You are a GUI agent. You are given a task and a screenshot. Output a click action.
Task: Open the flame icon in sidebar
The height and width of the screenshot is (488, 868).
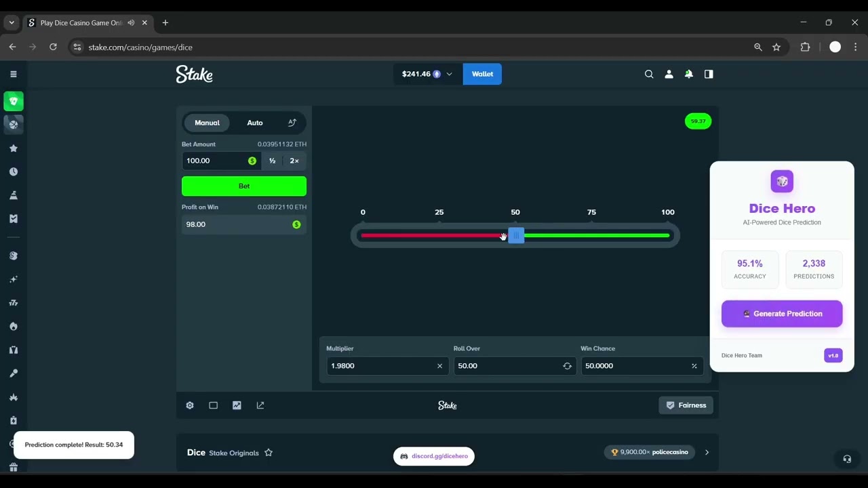coord(14,326)
